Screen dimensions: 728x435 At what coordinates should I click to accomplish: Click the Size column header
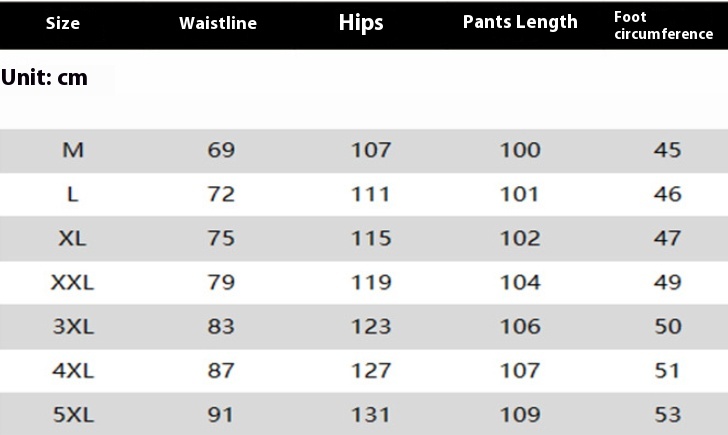[x=63, y=24]
